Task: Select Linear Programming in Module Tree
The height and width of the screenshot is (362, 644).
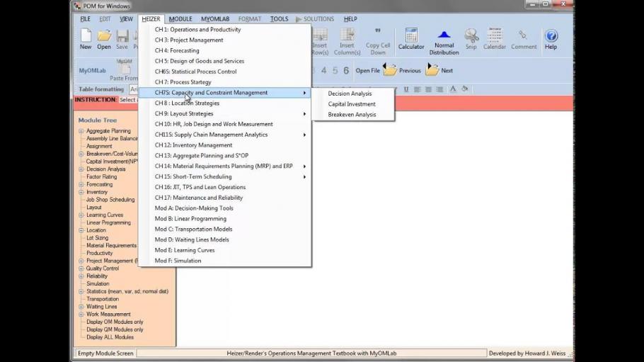Action: pyautogui.click(x=108, y=222)
